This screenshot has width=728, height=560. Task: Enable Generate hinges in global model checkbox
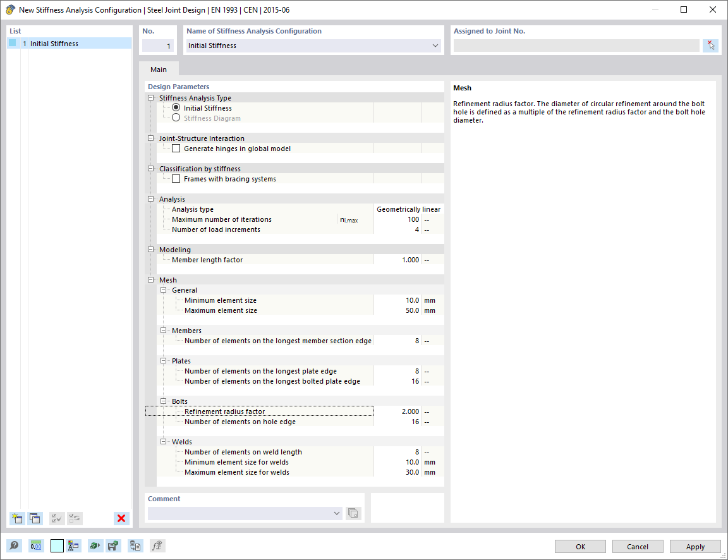[x=176, y=149]
